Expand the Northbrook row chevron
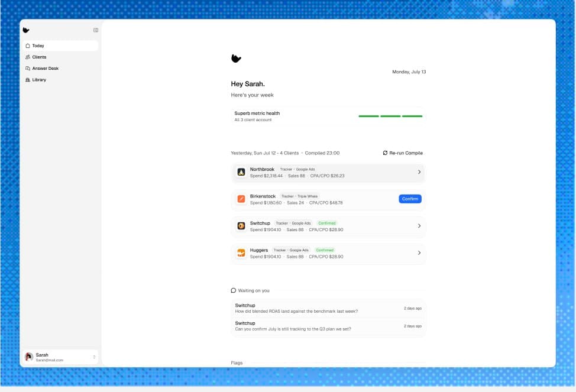 pyautogui.click(x=419, y=172)
